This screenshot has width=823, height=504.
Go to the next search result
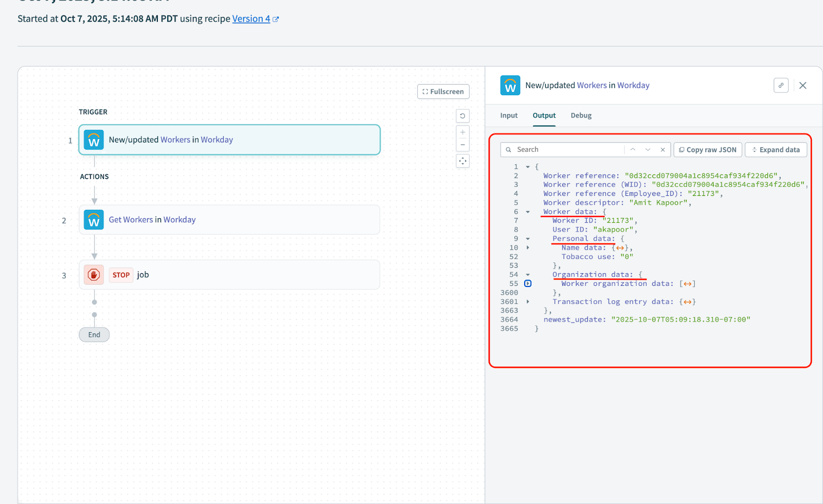click(x=648, y=150)
